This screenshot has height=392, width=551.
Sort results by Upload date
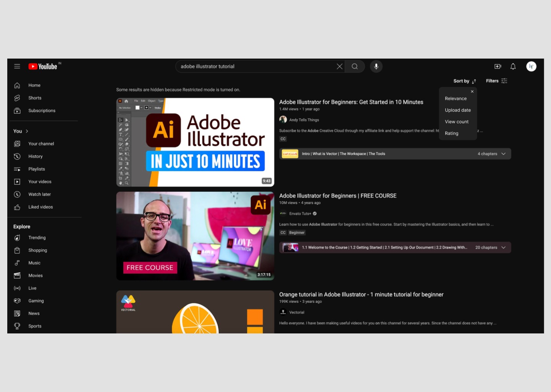pos(458,110)
